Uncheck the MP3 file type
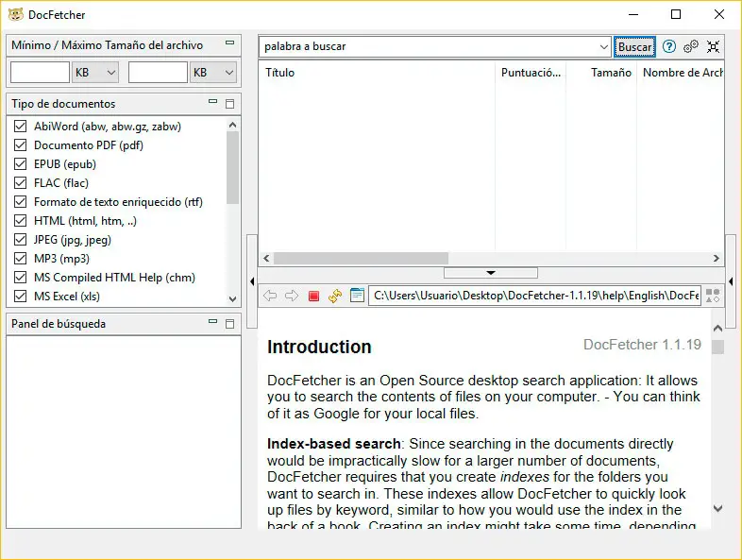742x560 pixels. 21,259
